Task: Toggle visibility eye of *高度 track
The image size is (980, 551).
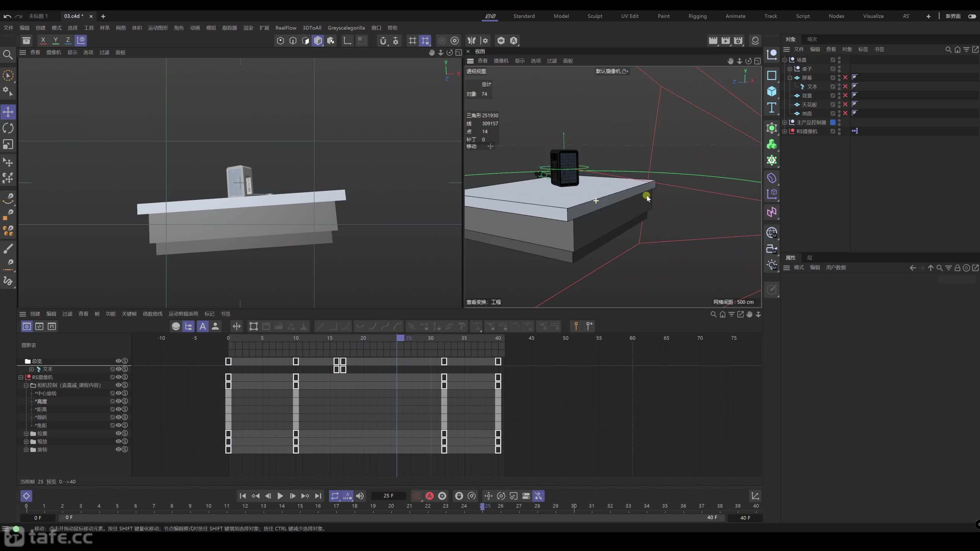Action: click(119, 401)
